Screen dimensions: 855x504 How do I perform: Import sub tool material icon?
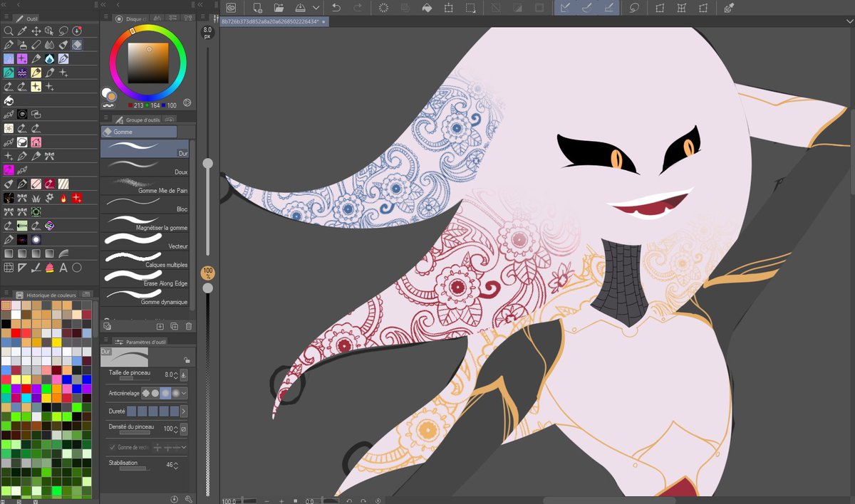(160, 326)
